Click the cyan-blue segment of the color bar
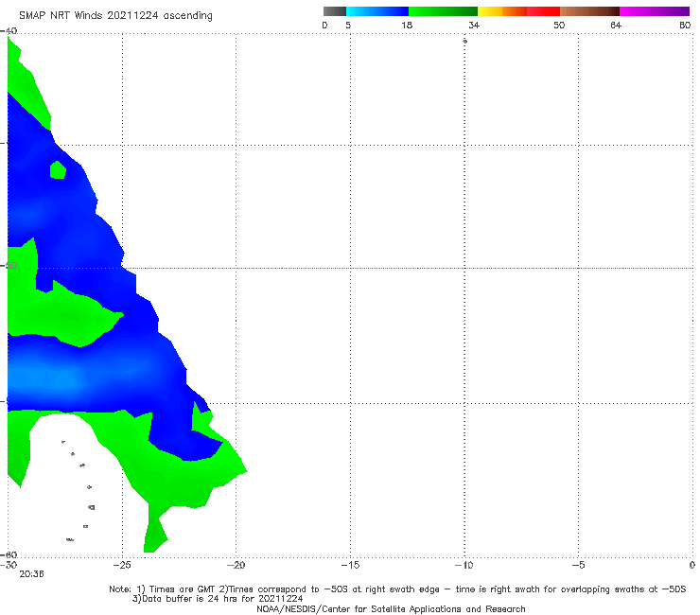 pos(377,11)
